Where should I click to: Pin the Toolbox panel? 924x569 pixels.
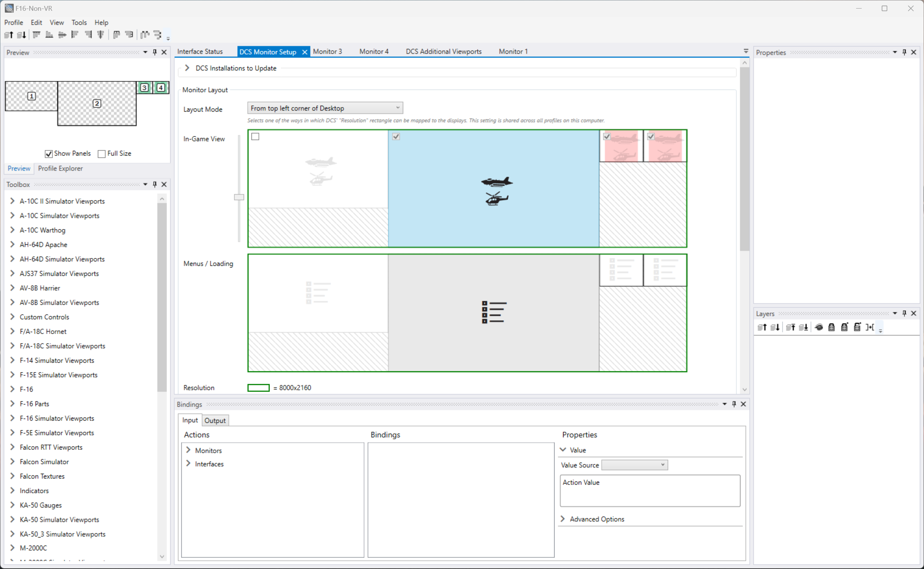(155, 184)
